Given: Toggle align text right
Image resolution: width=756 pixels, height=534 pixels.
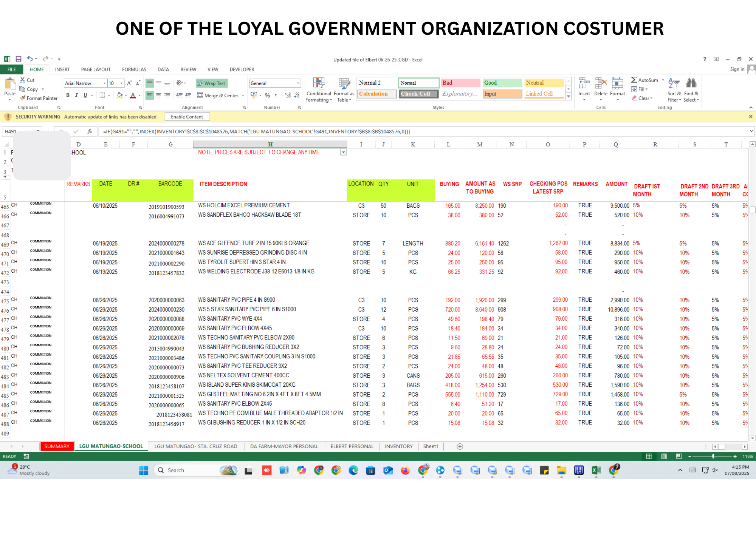Looking at the screenshot, I should point(167,96).
